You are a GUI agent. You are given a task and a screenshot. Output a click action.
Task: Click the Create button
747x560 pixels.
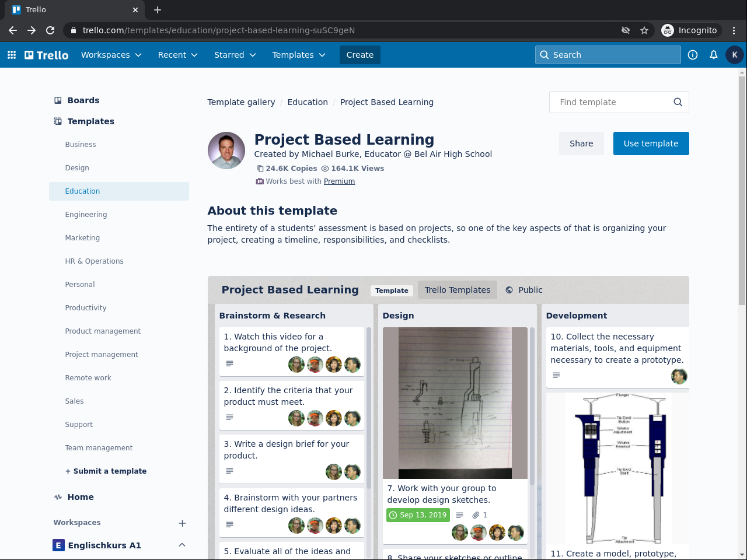click(x=360, y=55)
